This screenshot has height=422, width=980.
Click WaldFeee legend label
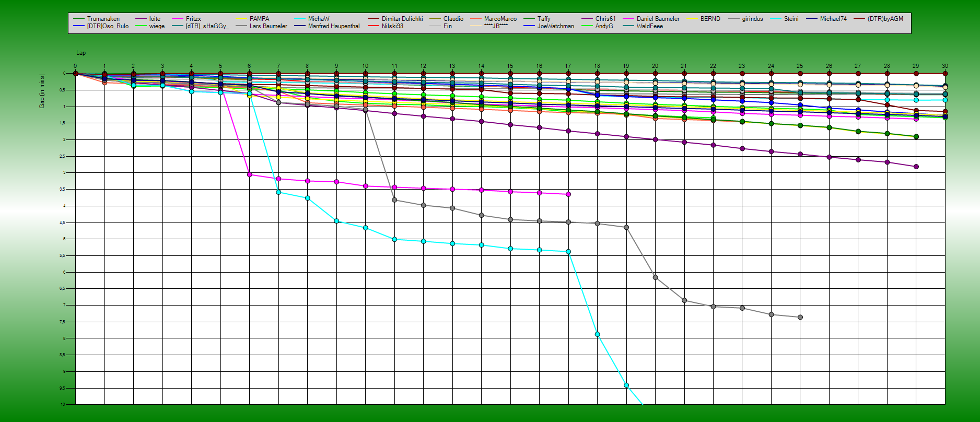(x=649, y=26)
